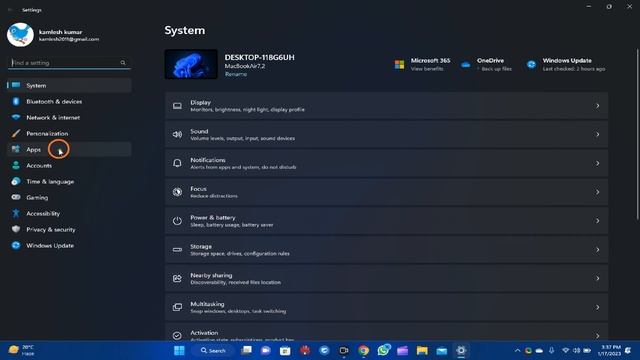The width and height of the screenshot is (640, 360).
Task: Click the Multitasking icon
Action: point(177,307)
